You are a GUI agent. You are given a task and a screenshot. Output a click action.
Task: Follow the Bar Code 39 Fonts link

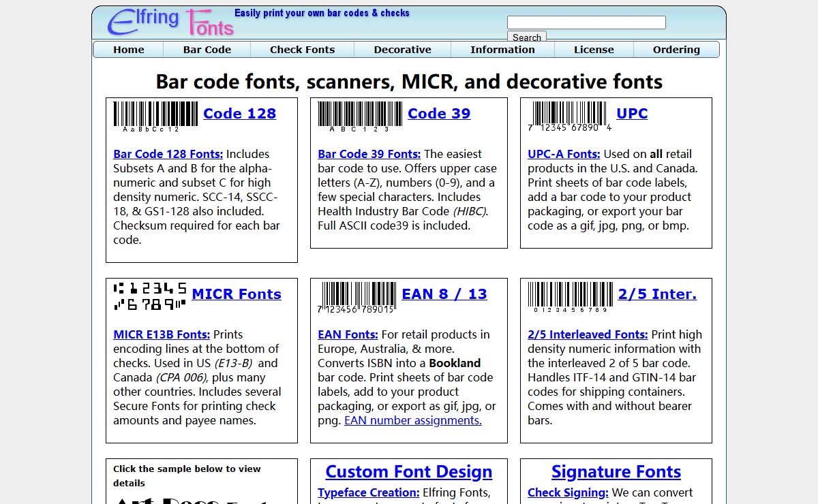369,154
